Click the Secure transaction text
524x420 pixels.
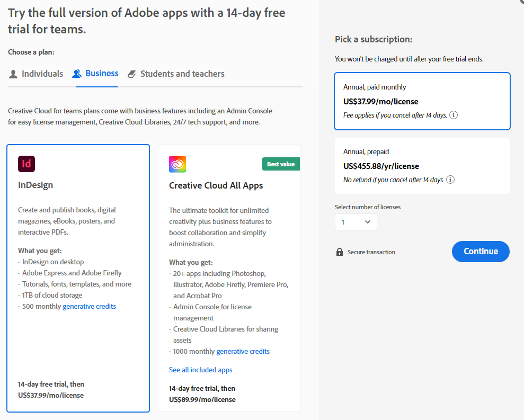coord(371,252)
